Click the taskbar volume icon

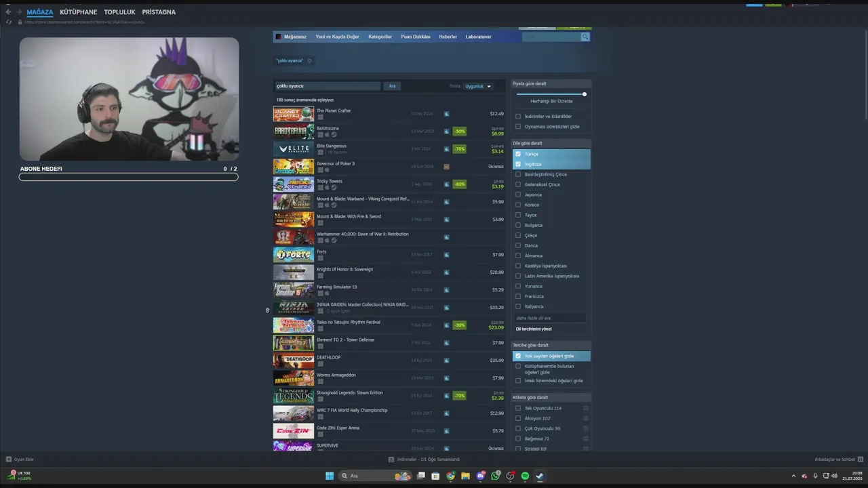(x=834, y=476)
